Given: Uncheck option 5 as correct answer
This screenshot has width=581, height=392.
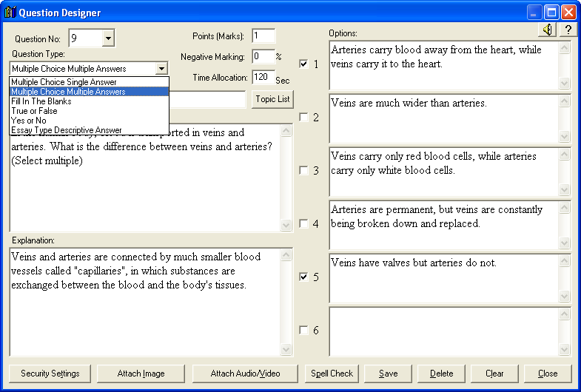Looking at the screenshot, I should click(303, 277).
